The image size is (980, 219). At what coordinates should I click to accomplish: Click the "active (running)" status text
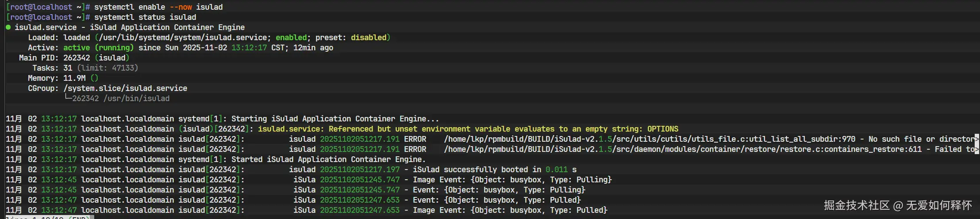(98, 48)
